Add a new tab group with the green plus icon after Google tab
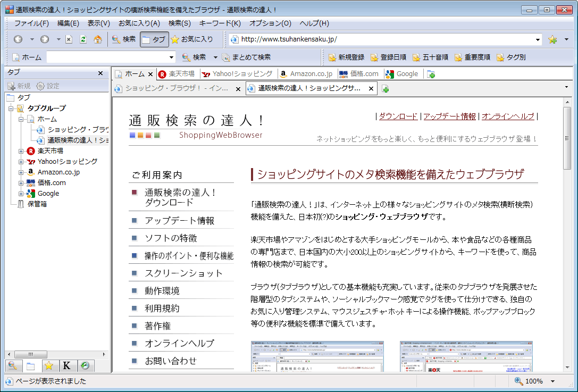This screenshot has width=578, height=392. (x=431, y=74)
